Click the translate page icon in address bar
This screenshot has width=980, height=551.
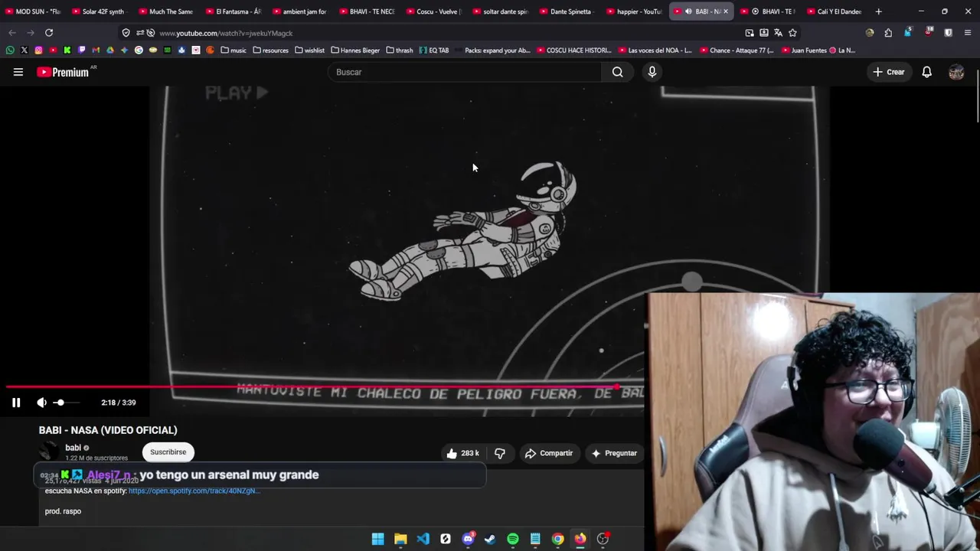778,33
